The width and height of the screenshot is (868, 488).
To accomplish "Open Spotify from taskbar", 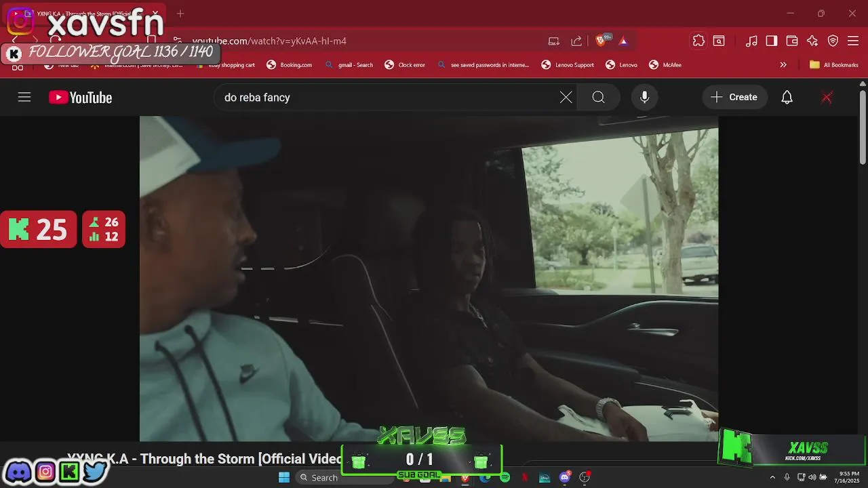I will (x=505, y=478).
